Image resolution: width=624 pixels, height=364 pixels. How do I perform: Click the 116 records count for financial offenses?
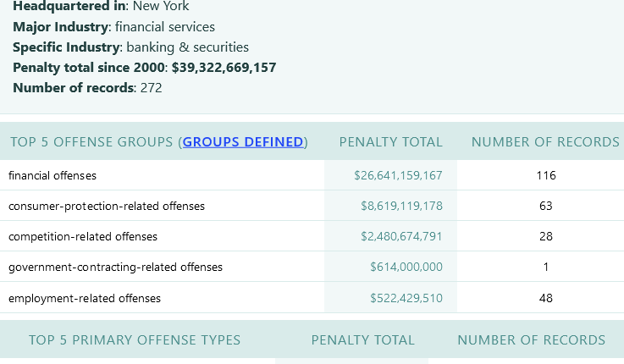tap(546, 176)
